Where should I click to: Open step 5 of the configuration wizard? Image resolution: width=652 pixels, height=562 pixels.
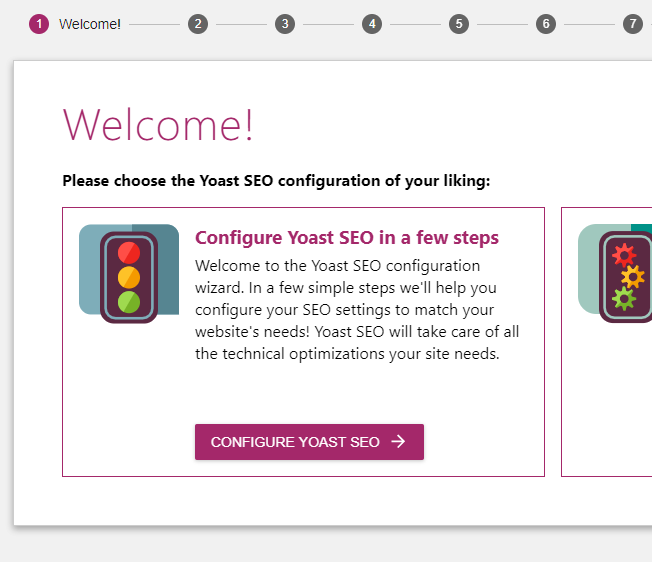[459, 24]
